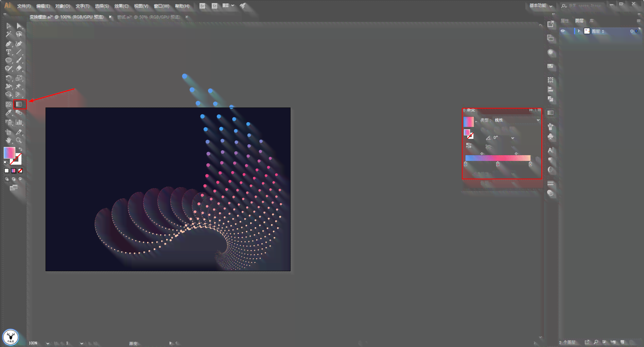Image resolution: width=644 pixels, height=347 pixels.
Task: Activate the Rotate tool
Action: (x=9, y=78)
